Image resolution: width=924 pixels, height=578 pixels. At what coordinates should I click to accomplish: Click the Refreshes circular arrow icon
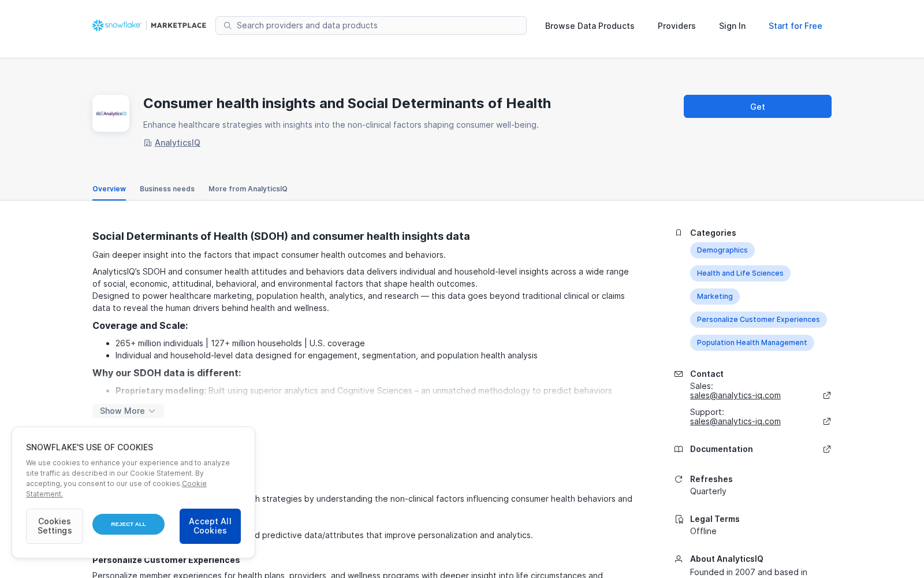click(679, 479)
